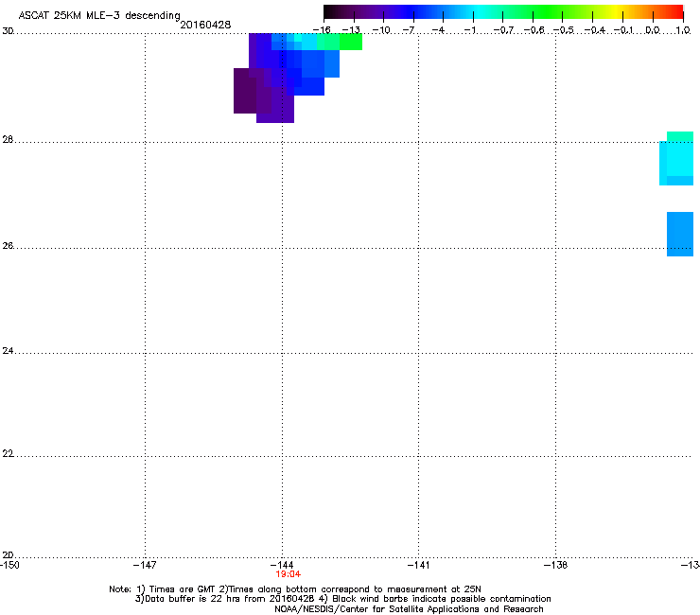Viewport: 700px width, 615px height.
Task: Click the longitude axis label -150
Action: point(9,565)
